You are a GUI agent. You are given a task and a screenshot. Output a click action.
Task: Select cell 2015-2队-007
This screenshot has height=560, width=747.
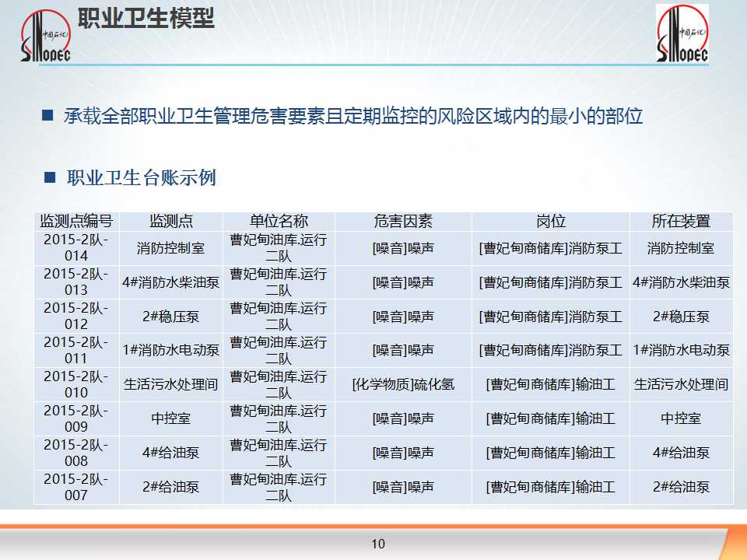76,488
